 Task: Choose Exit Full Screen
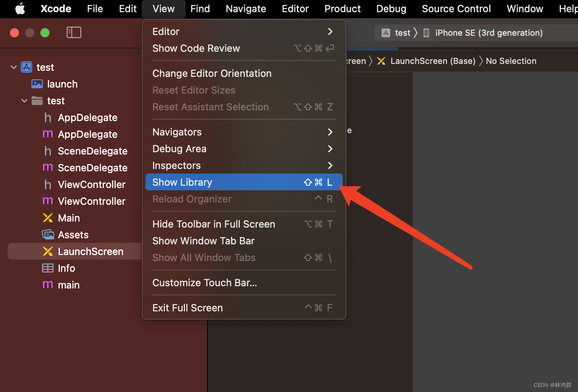click(244, 308)
